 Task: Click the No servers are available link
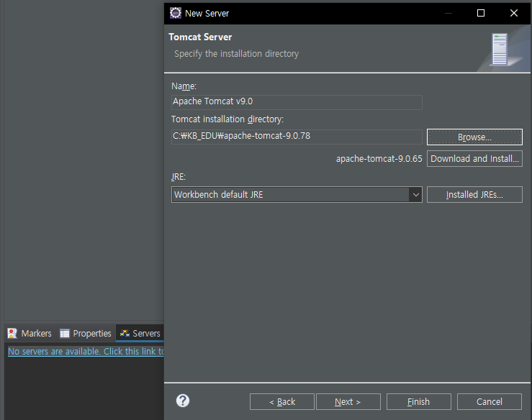86,352
